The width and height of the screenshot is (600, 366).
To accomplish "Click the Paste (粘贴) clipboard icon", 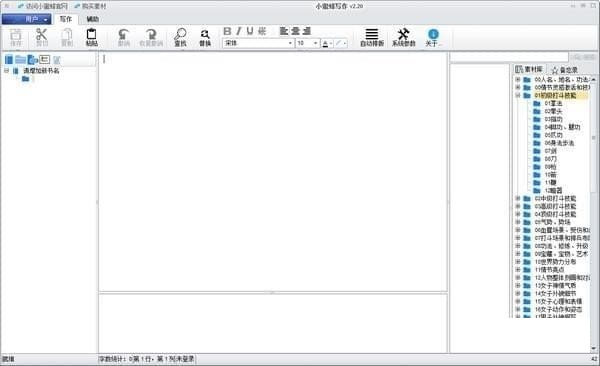I will click(x=91, y=38).
